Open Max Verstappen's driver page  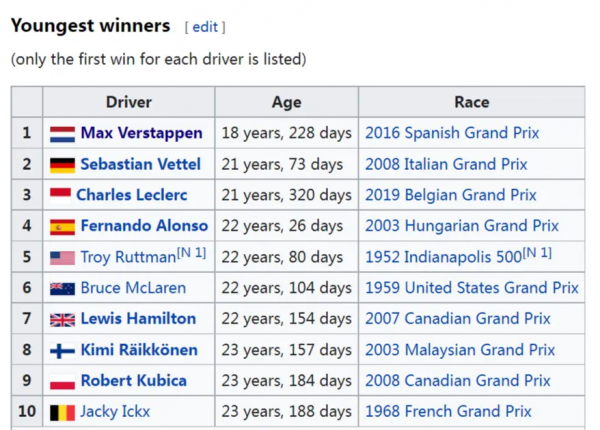[141, 133]
